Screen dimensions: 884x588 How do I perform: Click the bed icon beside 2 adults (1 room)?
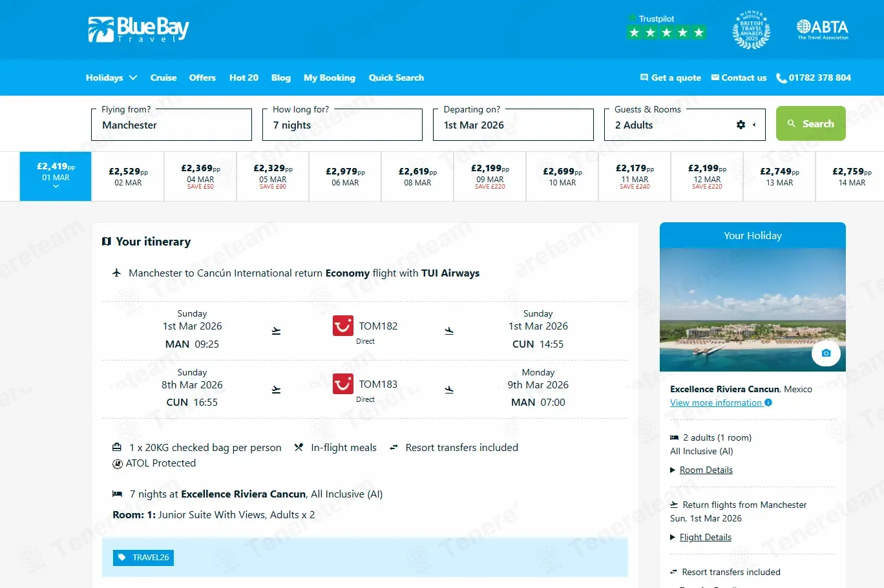point(674,437)
